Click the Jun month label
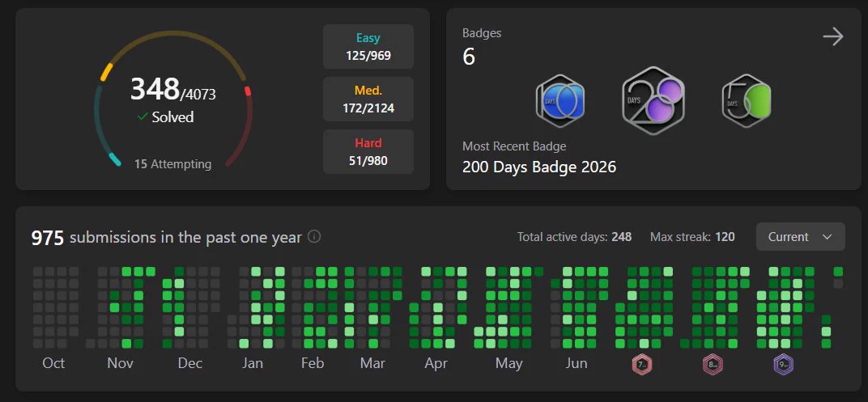The width and height of the screenshot is (868, 402). click(x=577, y=363)
